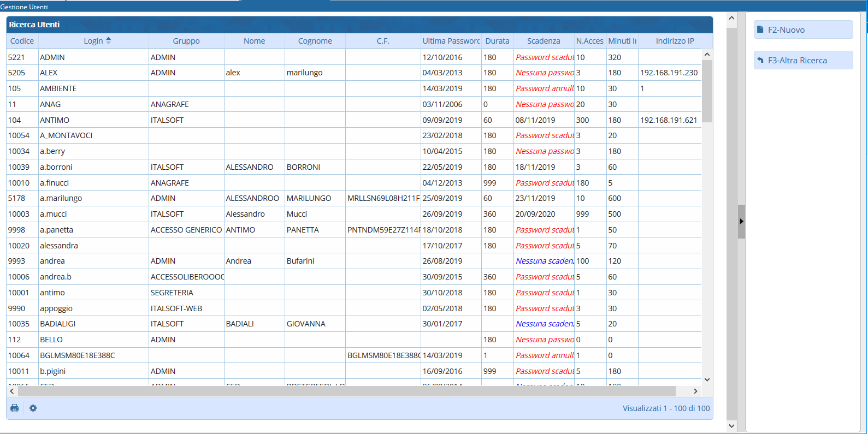Click the document icon in F2-Nuovo
Image resolution: width=868 pixels, height=434 pixels.
tap(760, 29)
